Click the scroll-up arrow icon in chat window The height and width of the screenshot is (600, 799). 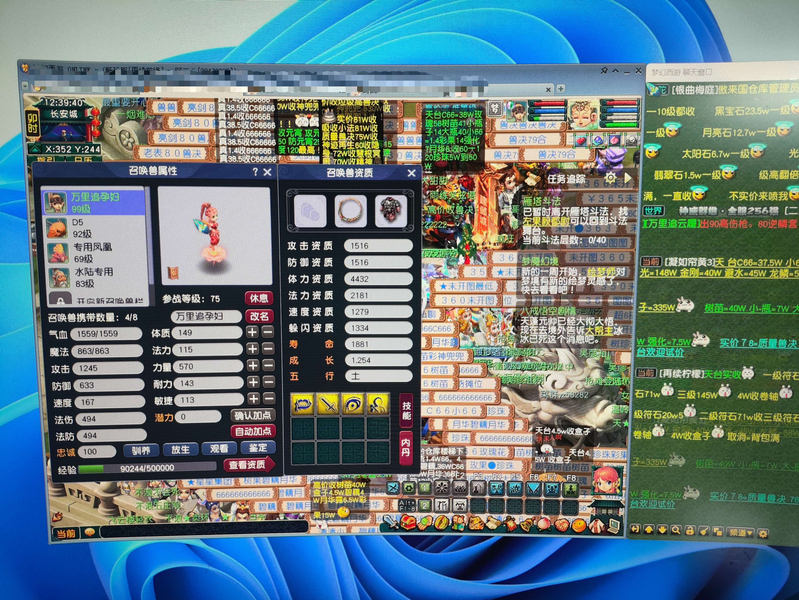pyautogui.click(x=649, y=530)
